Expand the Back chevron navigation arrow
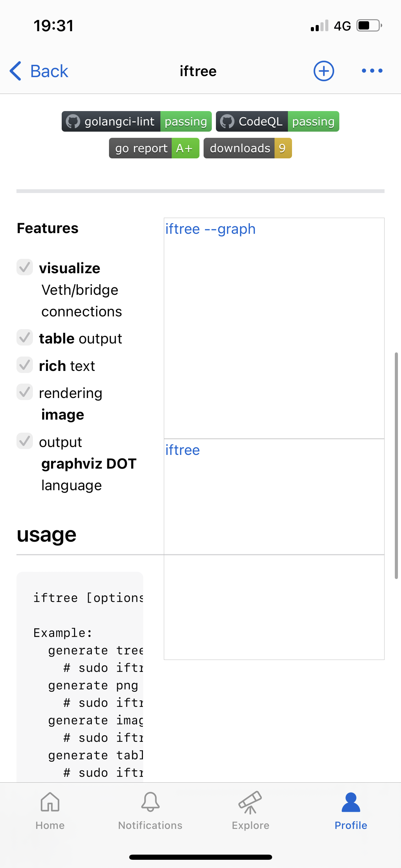The image size is (401, 868). coord(15,71)
